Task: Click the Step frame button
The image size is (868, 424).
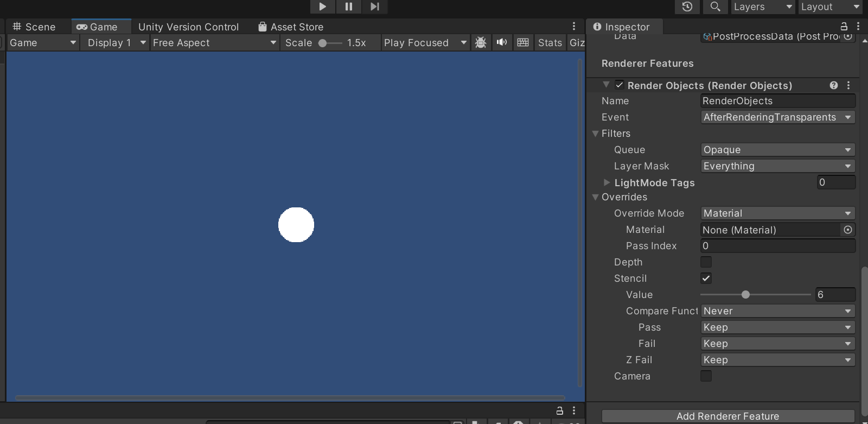Action: pos(375,7)
